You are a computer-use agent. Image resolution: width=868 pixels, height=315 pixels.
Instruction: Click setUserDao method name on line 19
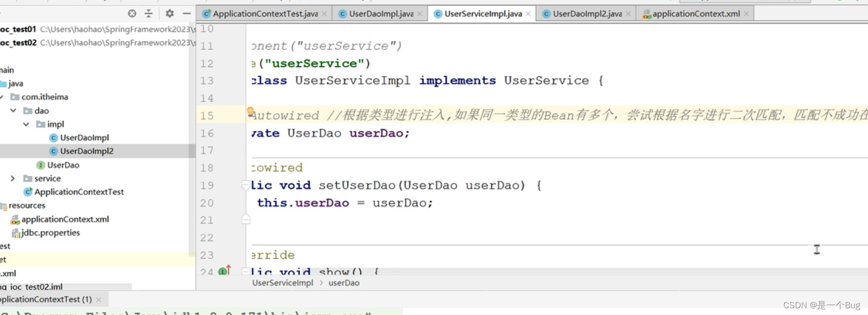pos(357,185)
